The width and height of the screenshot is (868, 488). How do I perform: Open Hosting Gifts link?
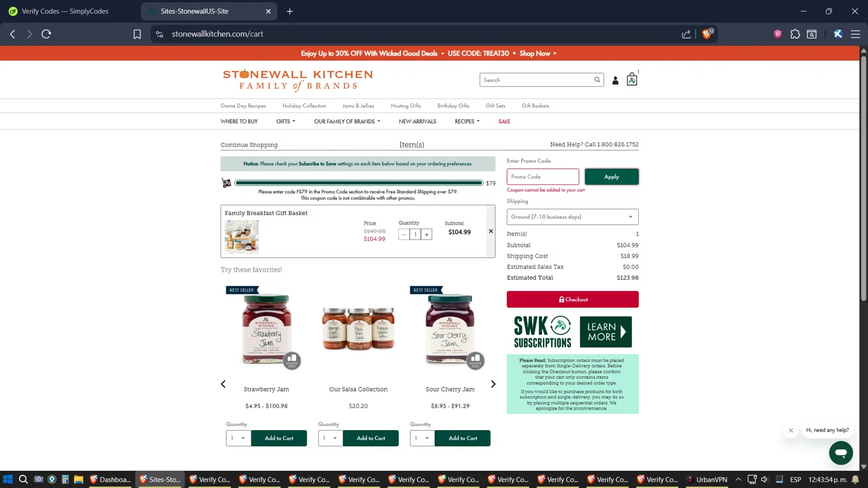click(406, 106)
